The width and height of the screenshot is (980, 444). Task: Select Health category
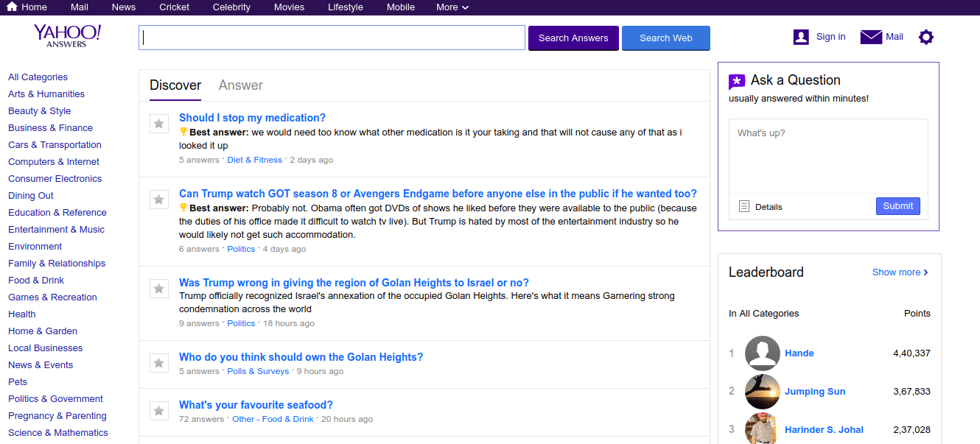pos(22,314)
